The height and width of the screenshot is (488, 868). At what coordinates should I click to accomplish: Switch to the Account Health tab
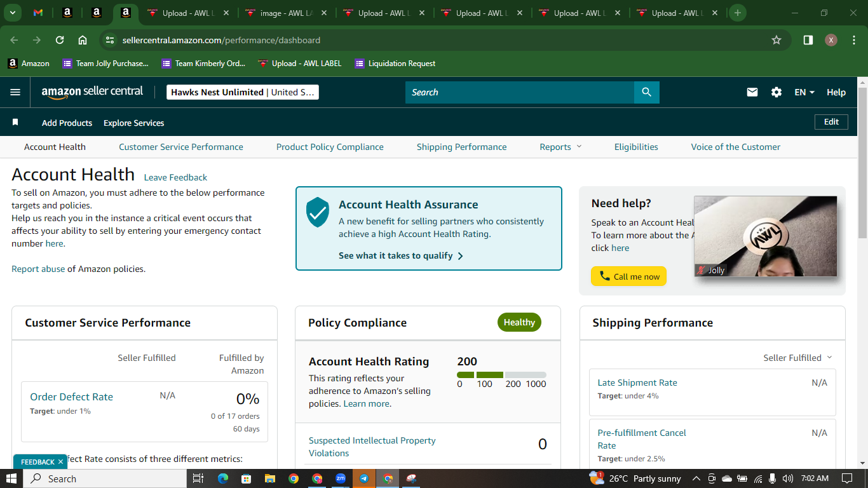(x=55, y=147)
